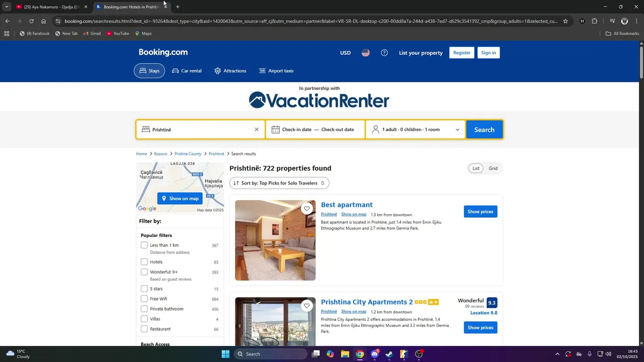Viewport: 644px width, 362px height.
Task: Enable the Wonderful: 9+ filter
Action: tap(144, 272)
